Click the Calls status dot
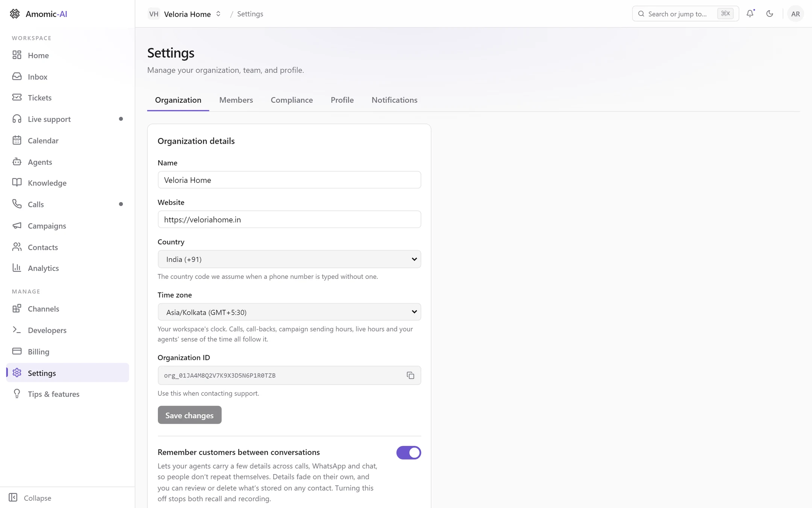This screenshot has height=508, width=812. coord(121,204)
